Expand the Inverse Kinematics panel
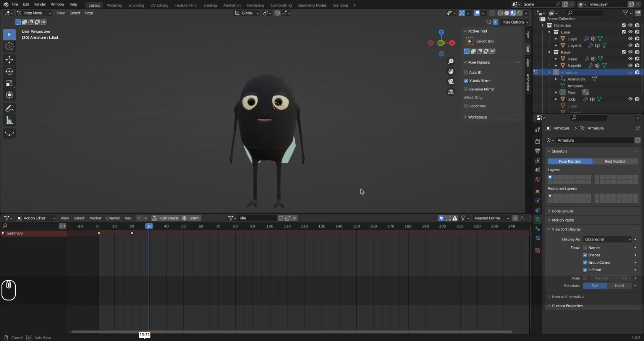Viewport: 644px width, 341px height. 568,297
